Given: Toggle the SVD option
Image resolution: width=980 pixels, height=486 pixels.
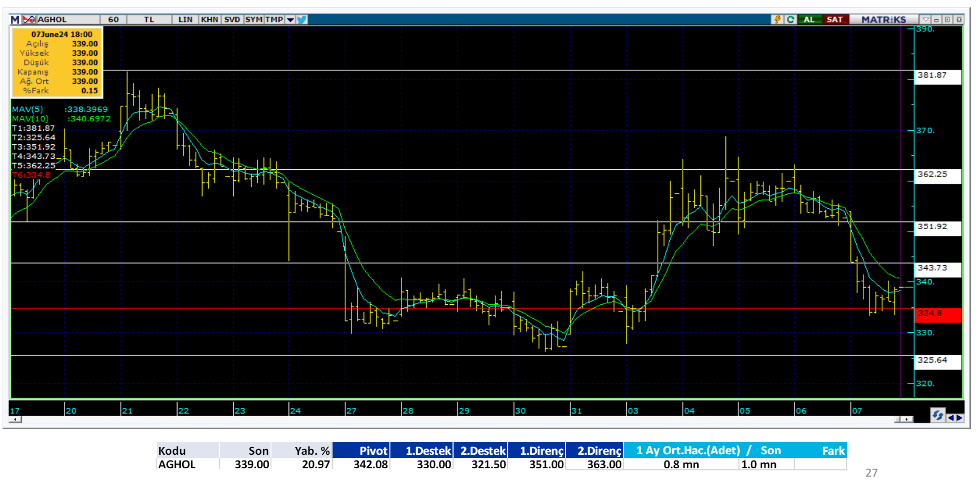Looking at the screenshot, I should coord(232,20).
